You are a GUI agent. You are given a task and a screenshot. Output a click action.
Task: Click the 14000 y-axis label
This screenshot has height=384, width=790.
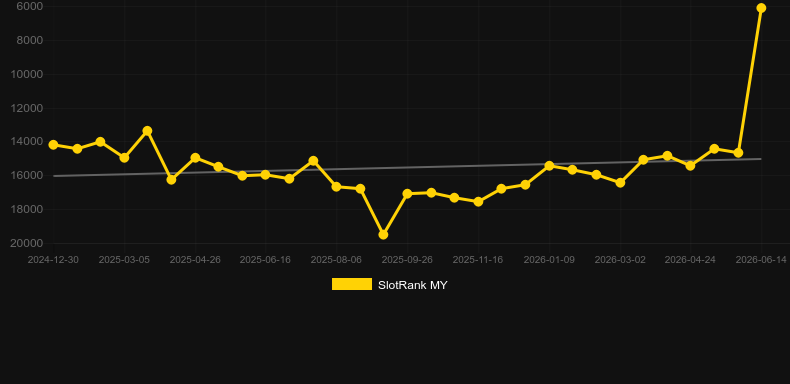tap(27, 142)
